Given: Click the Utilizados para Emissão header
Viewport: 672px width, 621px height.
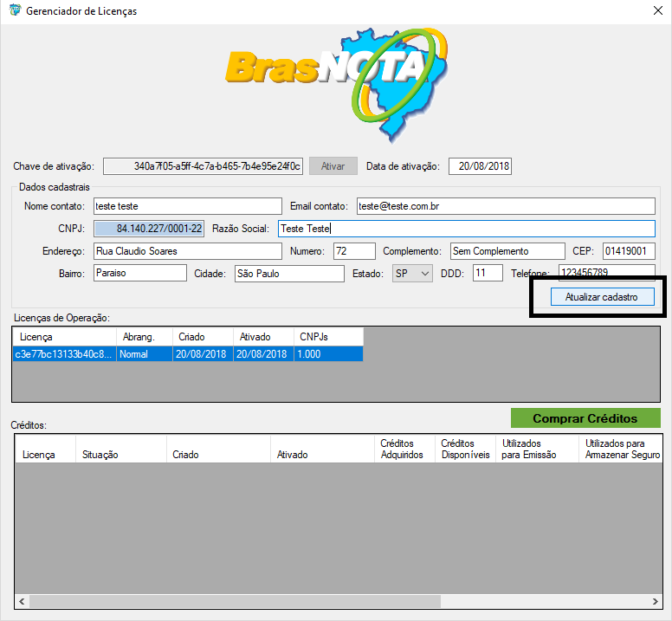Looking at the screenshot, I should point(538,449).
